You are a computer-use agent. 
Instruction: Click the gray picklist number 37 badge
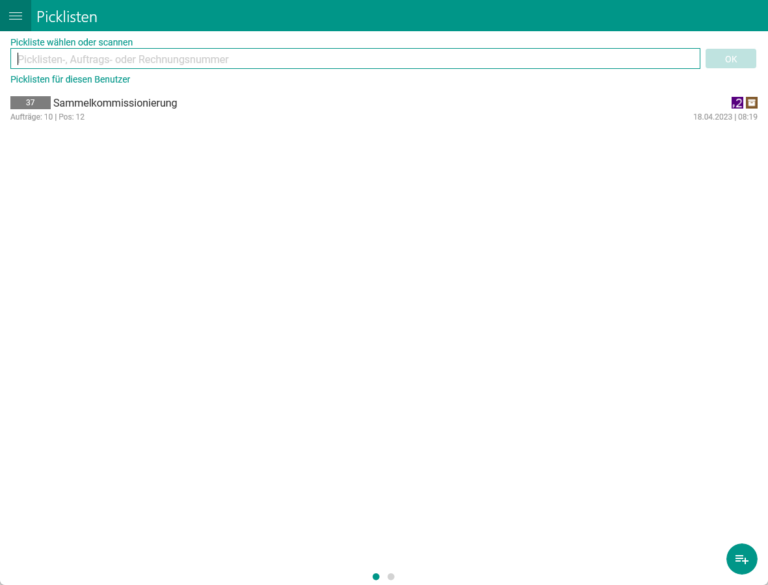click(x=30, y=102)
